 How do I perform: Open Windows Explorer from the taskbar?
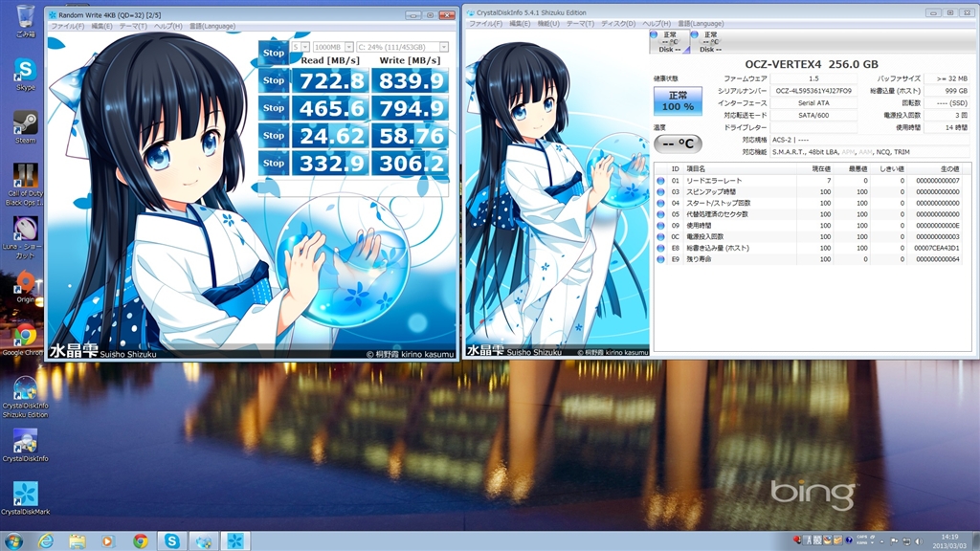point(77,541)
